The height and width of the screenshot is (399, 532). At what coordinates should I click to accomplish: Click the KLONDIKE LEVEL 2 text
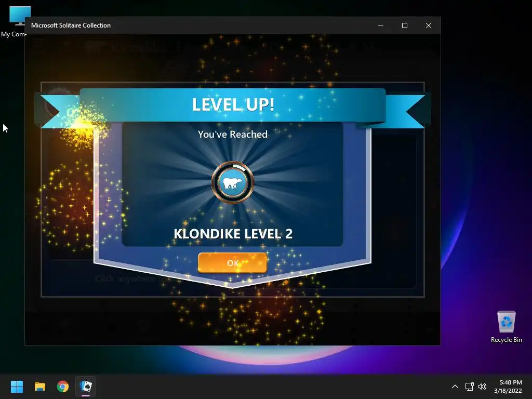[233, 234]
